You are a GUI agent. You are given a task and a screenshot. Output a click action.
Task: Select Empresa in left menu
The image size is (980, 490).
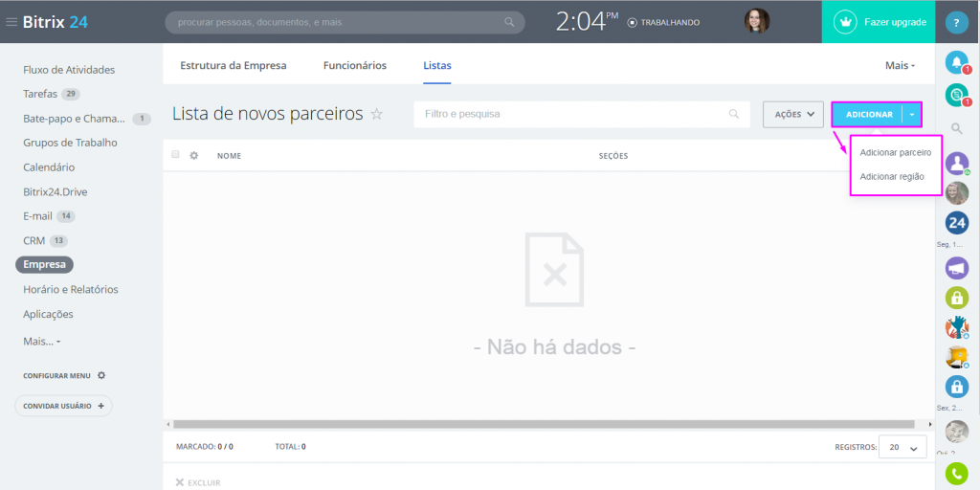(44, 264)
